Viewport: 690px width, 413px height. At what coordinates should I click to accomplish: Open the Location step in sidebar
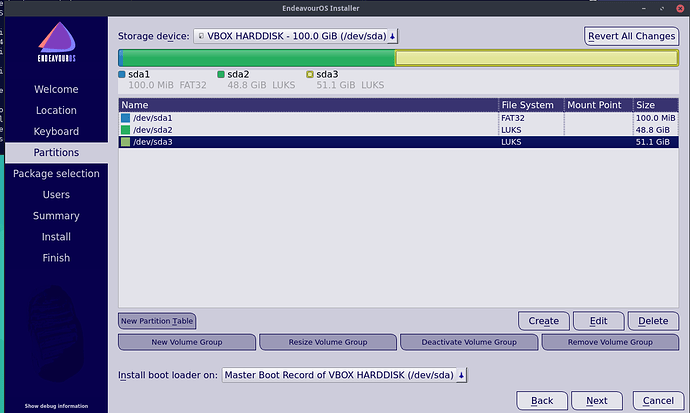coord(56,110)
